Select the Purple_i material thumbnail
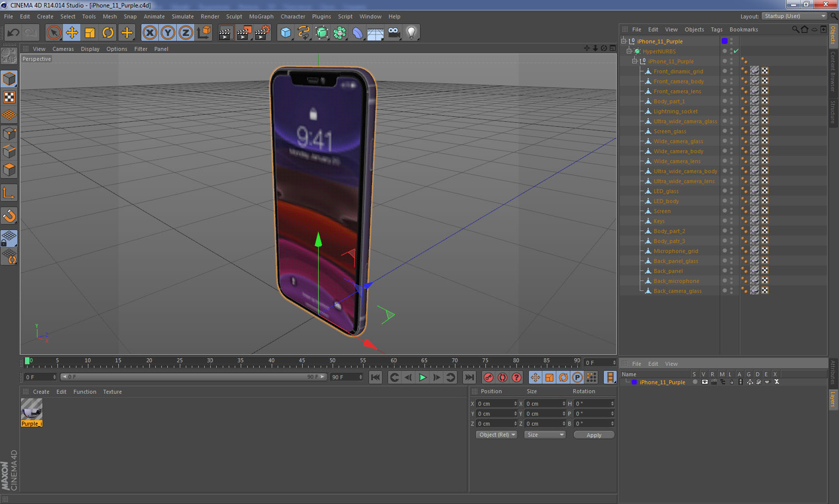This screenshot has height=504, width=839. coord(31,409)
